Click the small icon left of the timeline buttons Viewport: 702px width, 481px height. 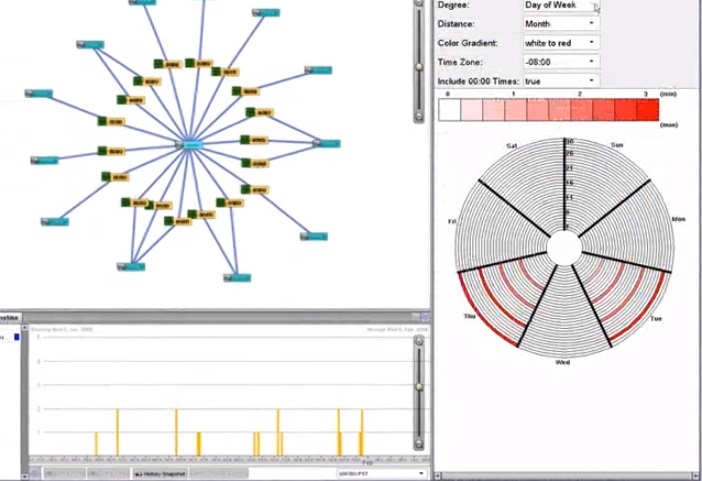click(35, 474)
